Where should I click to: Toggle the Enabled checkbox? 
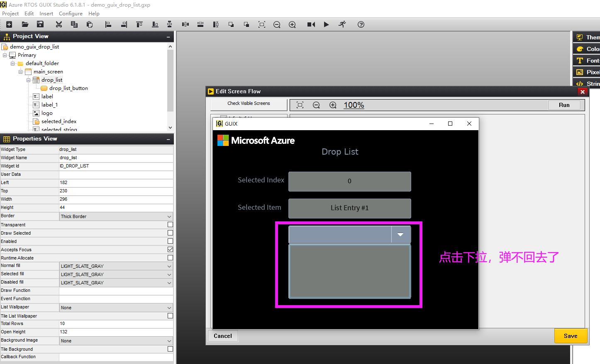(170, 241)
